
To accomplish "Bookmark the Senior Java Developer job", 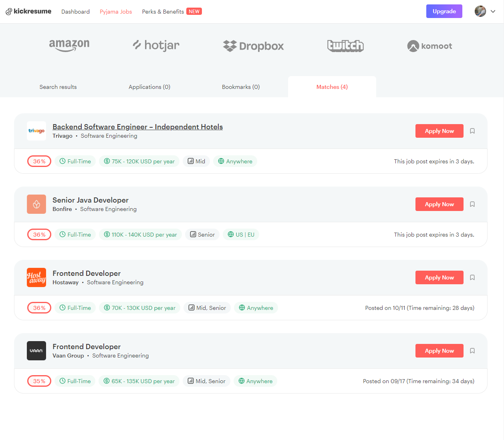I will click(x=472, y=204).
